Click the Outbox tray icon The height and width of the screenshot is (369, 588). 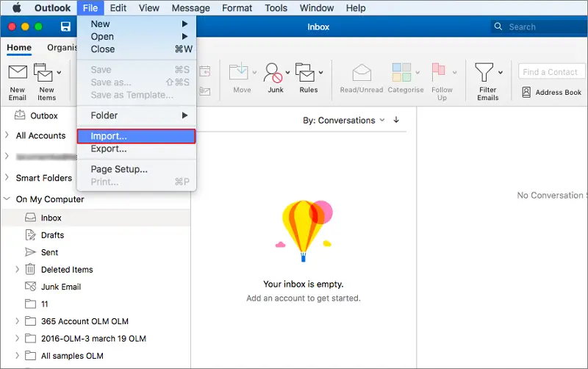[20, 115]
